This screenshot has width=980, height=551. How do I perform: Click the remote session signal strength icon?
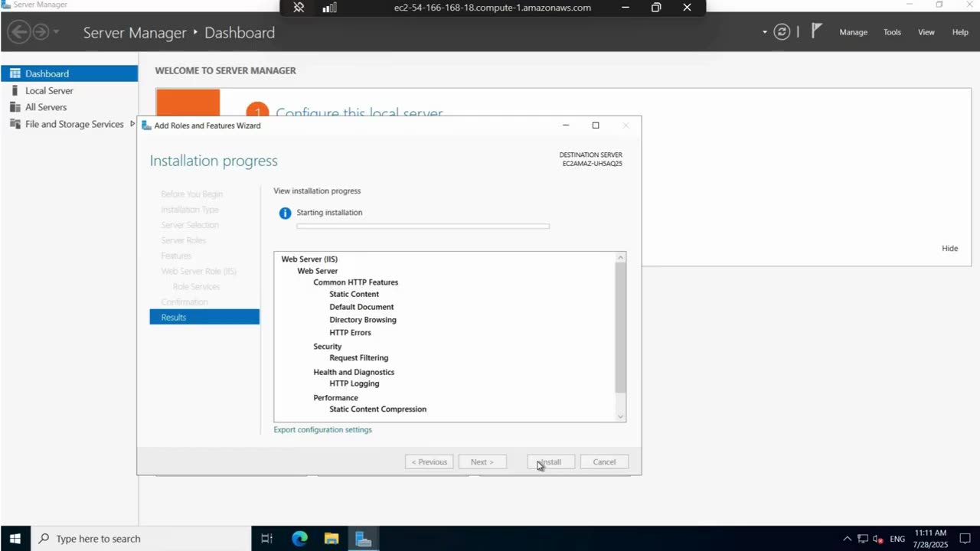pyautogui.click(x=329, y=8)
